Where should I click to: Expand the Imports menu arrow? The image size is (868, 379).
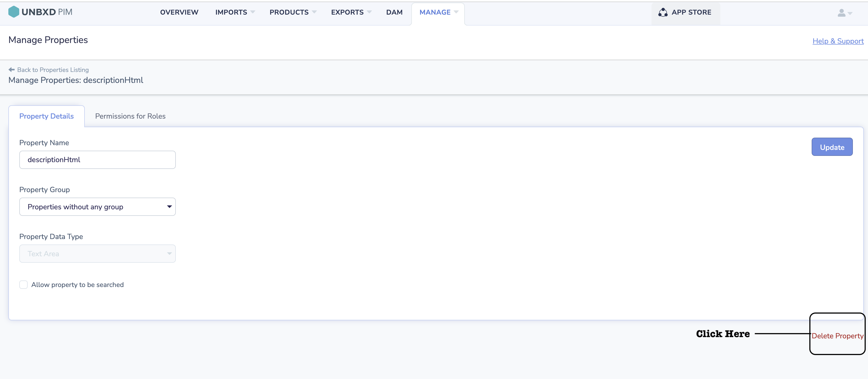pos(253,12)
